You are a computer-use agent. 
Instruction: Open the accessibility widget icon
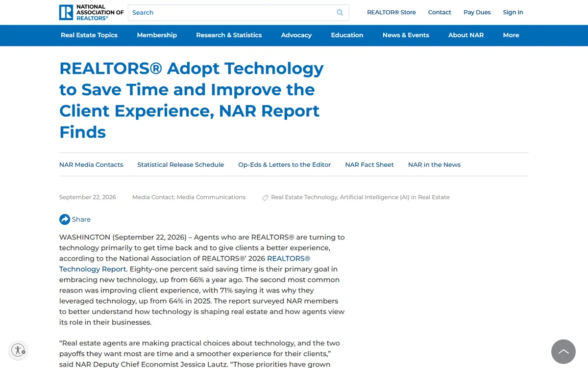point(18,350)
